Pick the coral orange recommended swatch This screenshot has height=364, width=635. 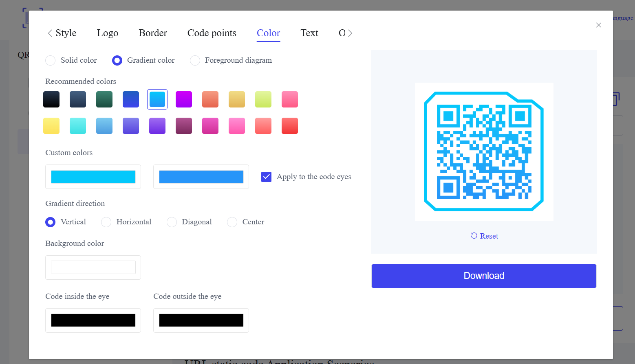coord(210,99)
